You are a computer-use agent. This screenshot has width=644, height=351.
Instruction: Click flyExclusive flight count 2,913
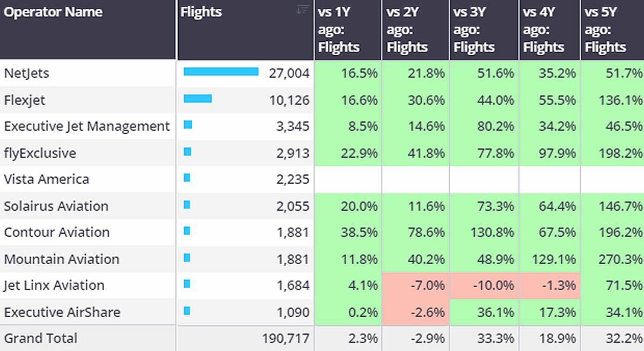pos(292,153)
